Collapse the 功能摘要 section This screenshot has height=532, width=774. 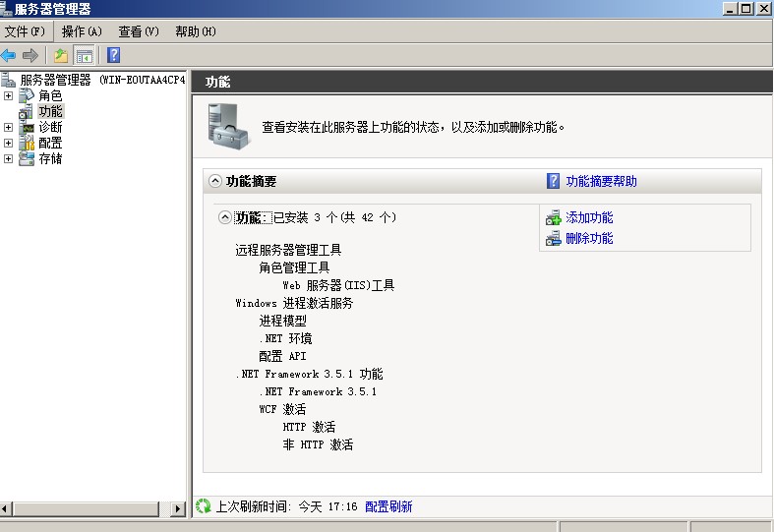214,181
